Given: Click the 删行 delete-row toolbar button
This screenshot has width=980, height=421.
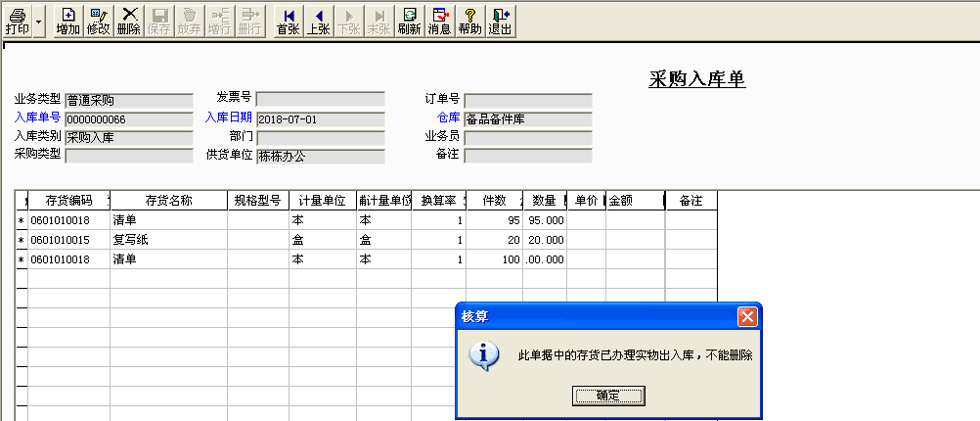Looking at the screenshot, I should point(250,22).
